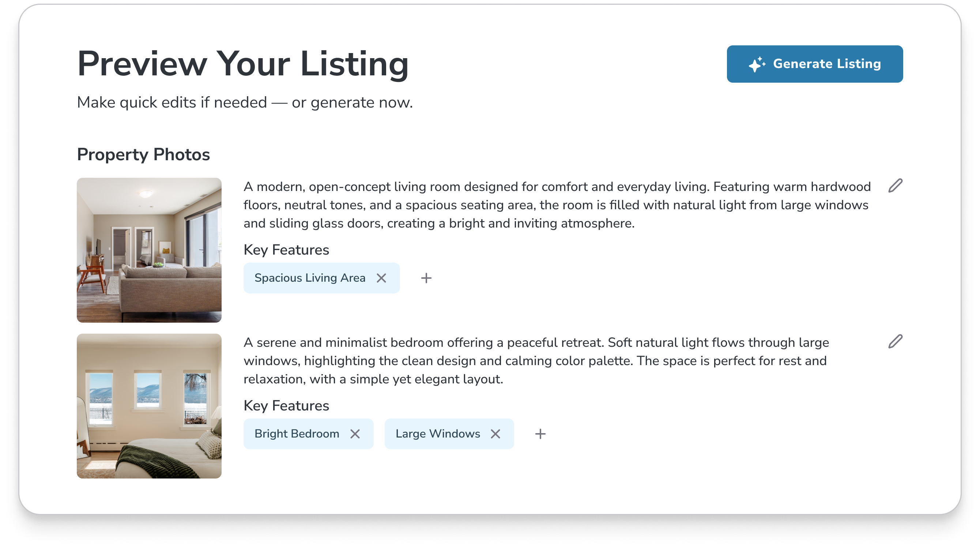The width and height of the screenshot is (980, 548).
Task: Remove the Large Windows feature tag
Action: point(495,434)
